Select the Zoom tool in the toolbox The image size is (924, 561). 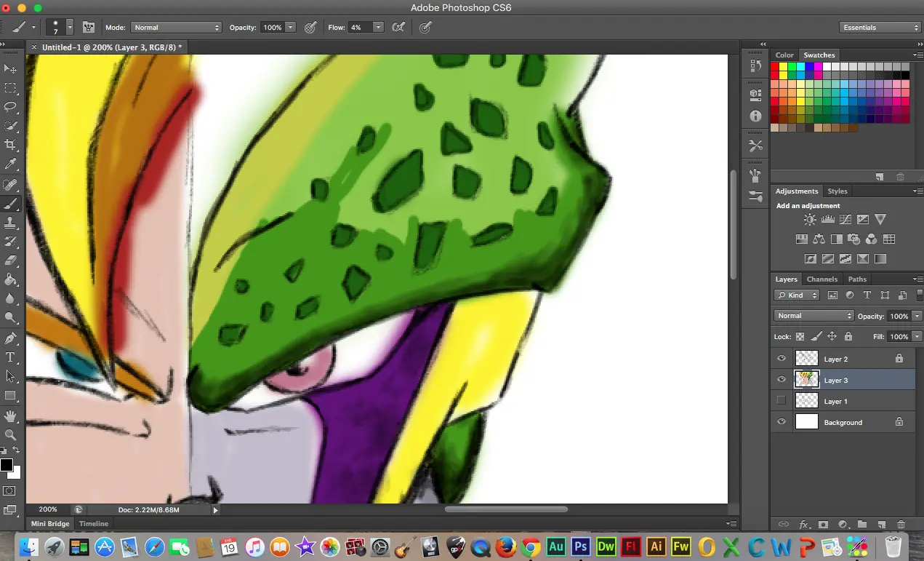coord(10,434)
